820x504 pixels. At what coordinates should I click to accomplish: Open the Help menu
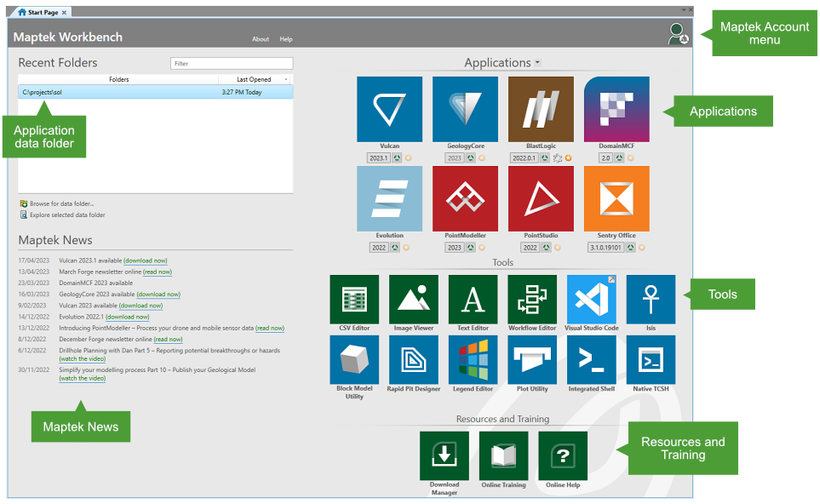286,39
